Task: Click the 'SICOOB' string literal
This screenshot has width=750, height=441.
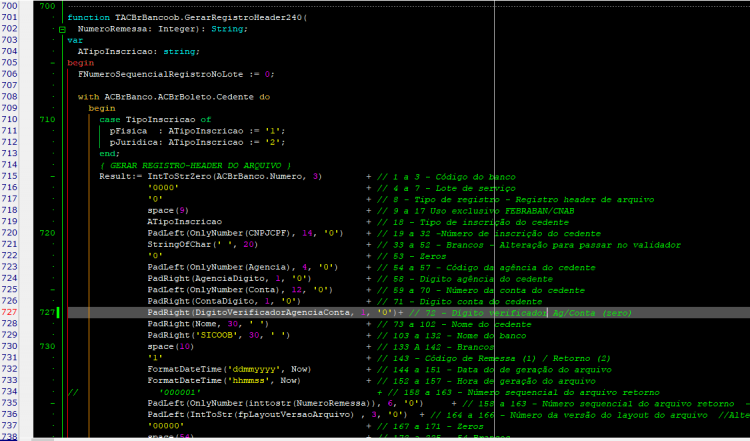Action: tap(216, 336)
